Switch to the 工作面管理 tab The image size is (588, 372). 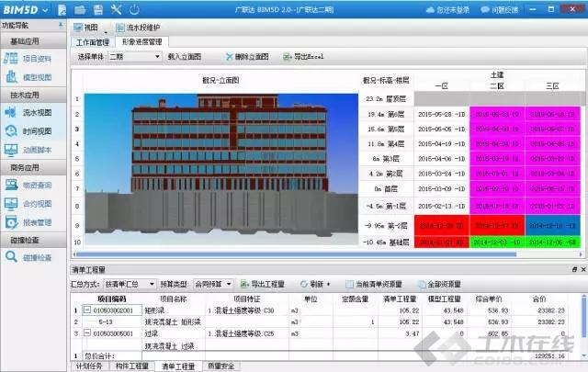click(93, 42)
